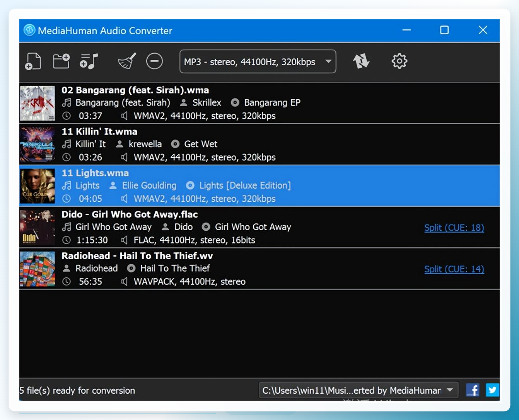Start conversion with the convert arrows icon
This screenshot has height=420, width=519.
tap(361, 61)
